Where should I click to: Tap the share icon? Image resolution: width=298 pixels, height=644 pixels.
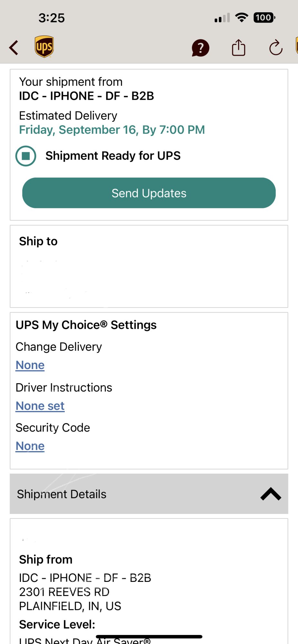click(x=238, y=48)
